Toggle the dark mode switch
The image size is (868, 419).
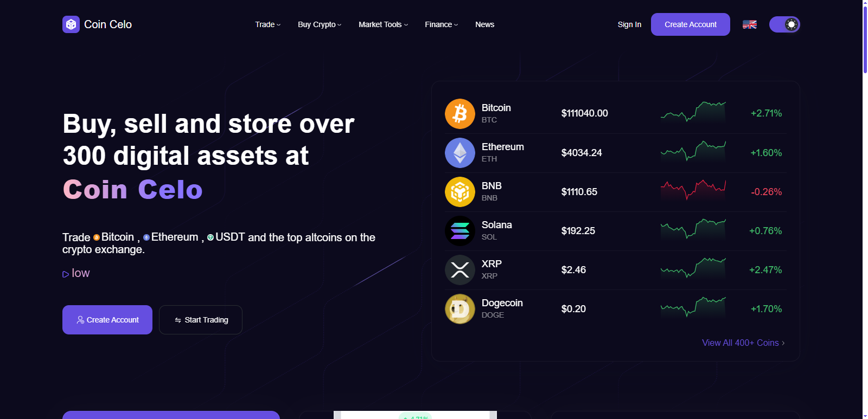point(785,24)
